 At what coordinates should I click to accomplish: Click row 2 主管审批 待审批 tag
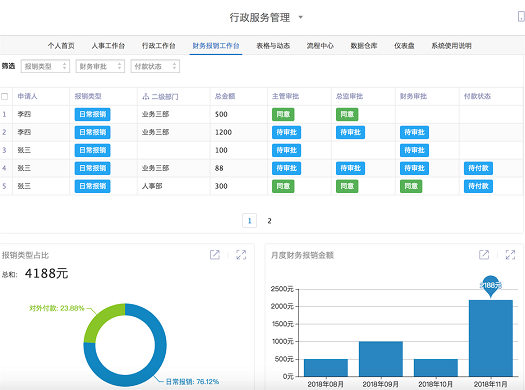click(x=287, y=132)
